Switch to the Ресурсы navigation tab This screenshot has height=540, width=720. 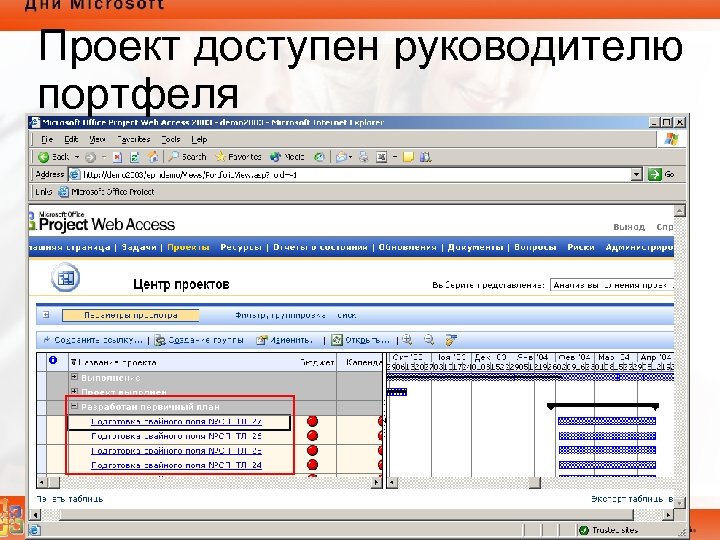[x=241, y=247]
